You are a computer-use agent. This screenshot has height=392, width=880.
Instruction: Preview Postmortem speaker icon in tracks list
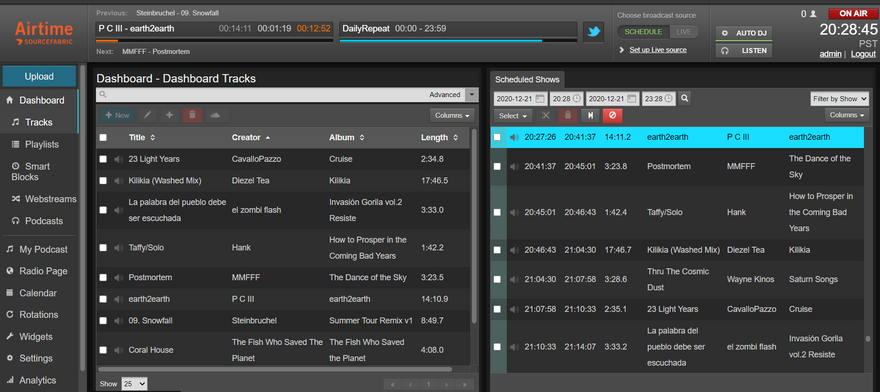118,277
